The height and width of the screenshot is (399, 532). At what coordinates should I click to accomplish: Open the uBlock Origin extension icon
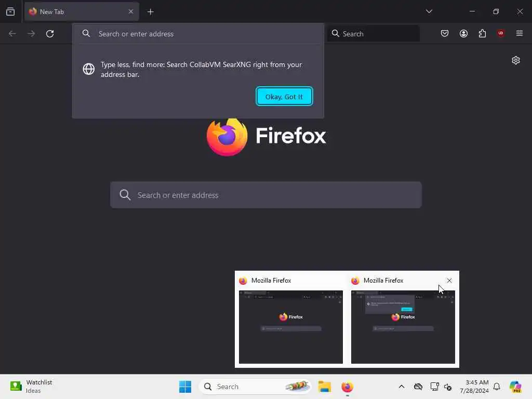(x=500, y=33)
